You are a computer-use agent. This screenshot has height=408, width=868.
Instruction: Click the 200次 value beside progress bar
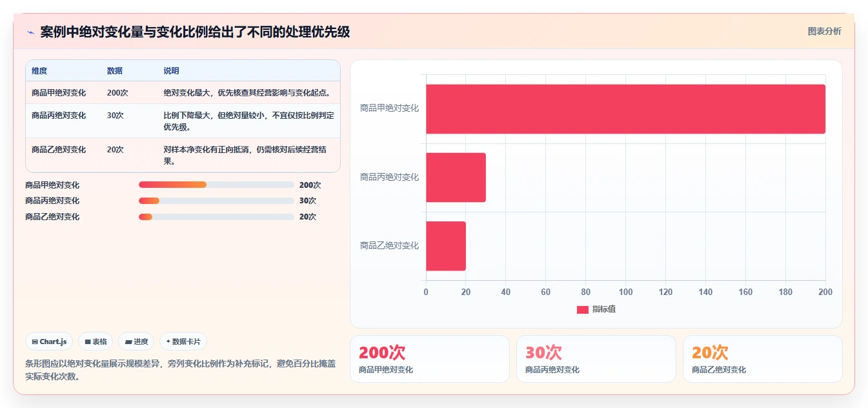coord(310,185)
